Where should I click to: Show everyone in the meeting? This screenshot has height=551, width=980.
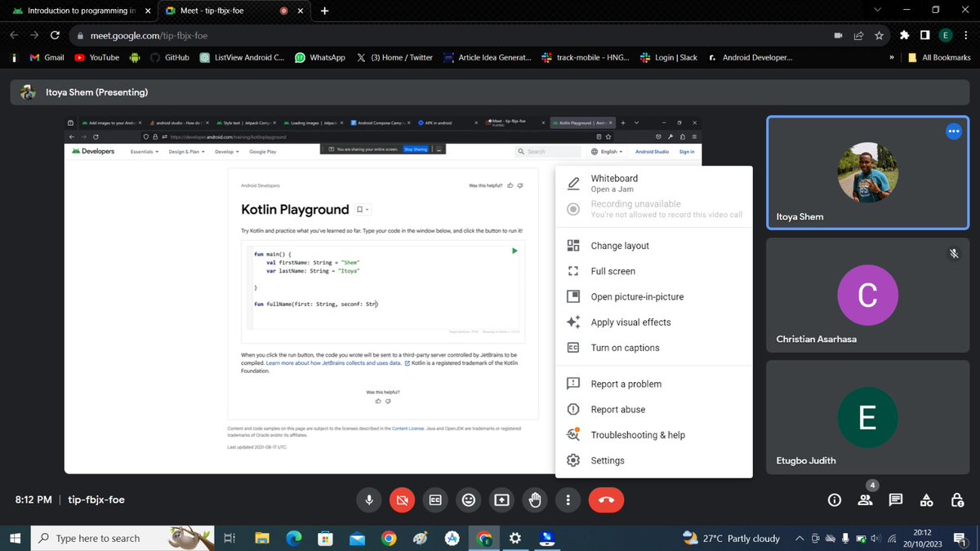coord(865,500)
